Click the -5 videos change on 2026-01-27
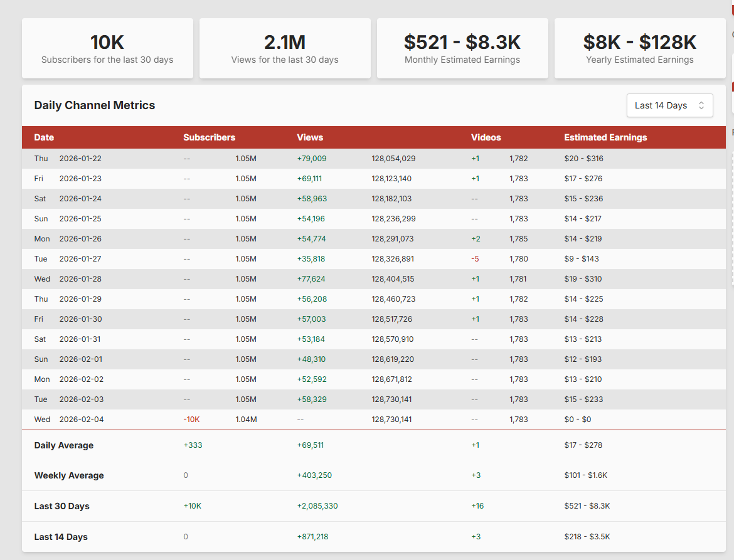 tap(475, 259)
